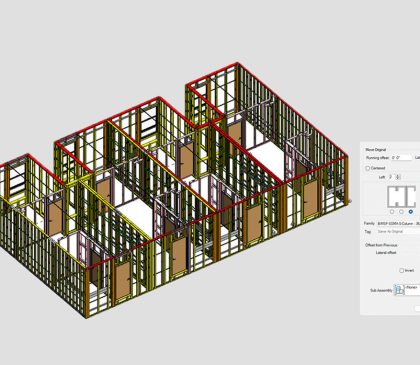The height and width of the screenshot is (365, 420).
Task: Select the third (selected) layout radio button
Action: [x=411, y=212]
